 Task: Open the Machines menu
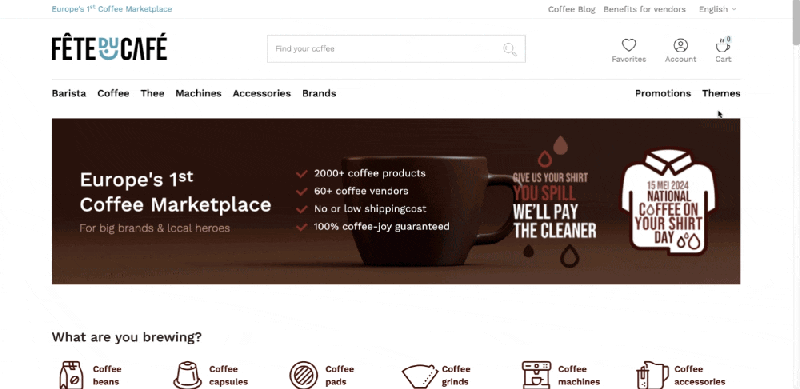tap(198, 93)
